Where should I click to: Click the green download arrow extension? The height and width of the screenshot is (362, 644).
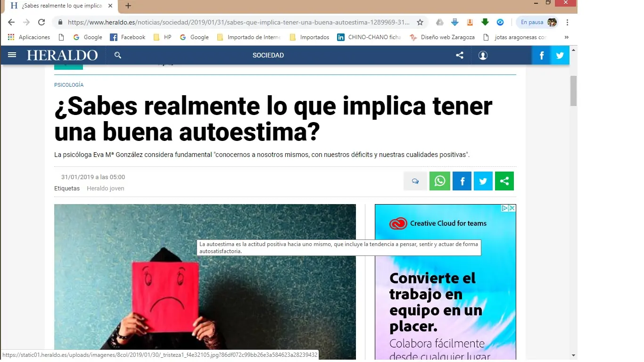[485, 22]
